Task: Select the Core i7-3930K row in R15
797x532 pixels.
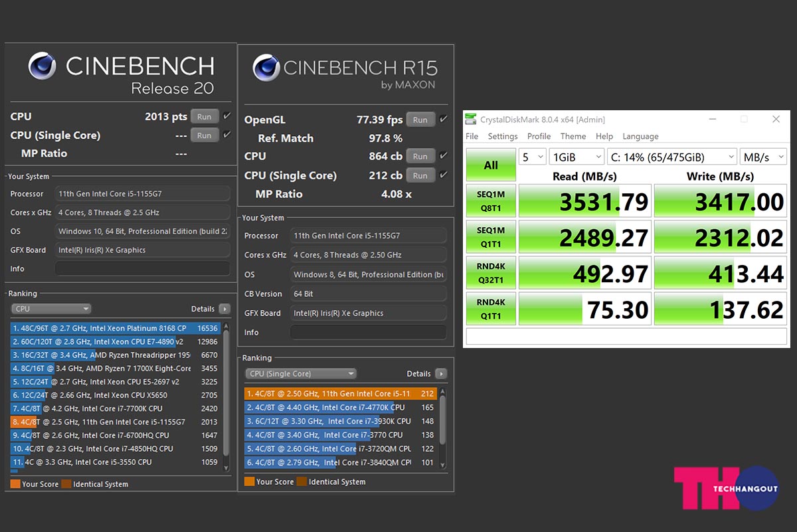Action: point(341,421)
